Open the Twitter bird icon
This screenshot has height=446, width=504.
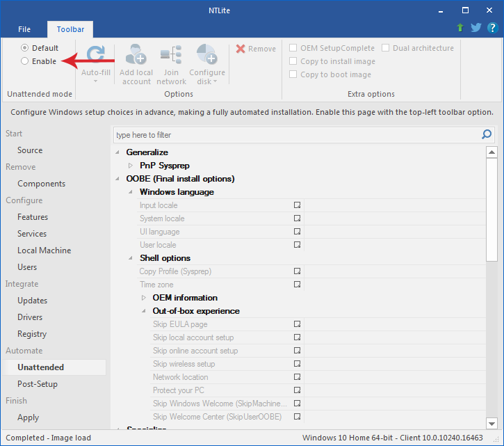(476, 28)
